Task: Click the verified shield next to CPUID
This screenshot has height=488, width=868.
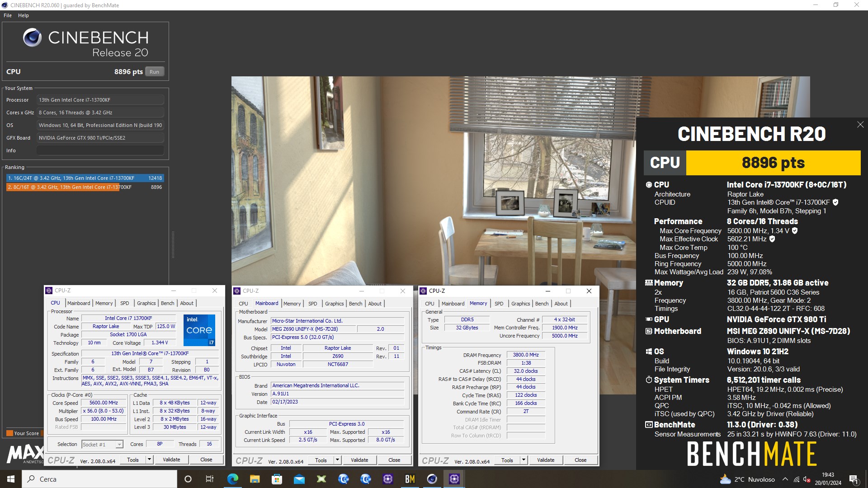Action: pos(835,202)
